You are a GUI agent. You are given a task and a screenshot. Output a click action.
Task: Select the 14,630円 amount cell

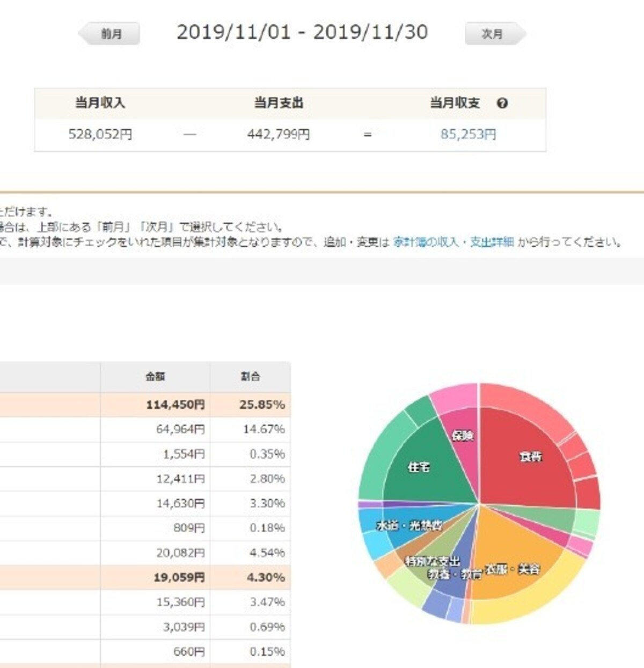point(155,503)
